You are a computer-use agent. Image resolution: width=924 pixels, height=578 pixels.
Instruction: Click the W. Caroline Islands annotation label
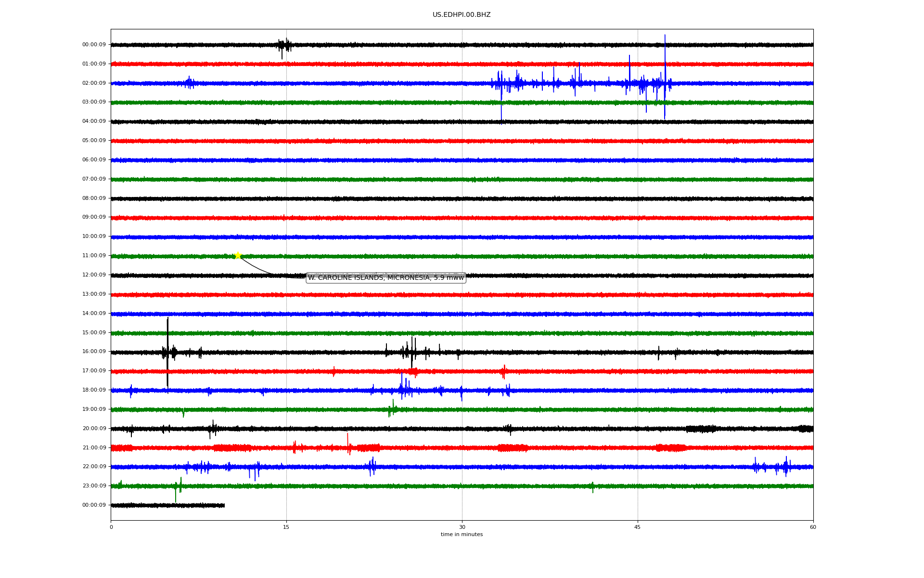coord(385,278)
